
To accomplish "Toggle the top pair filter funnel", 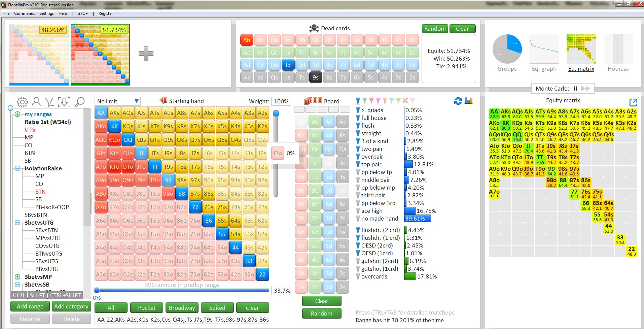I will (358, 164).
